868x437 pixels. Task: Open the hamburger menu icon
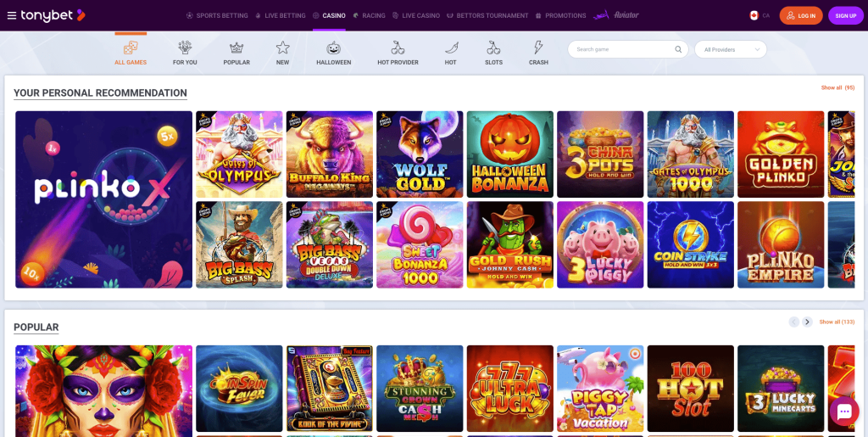point(12,15)
